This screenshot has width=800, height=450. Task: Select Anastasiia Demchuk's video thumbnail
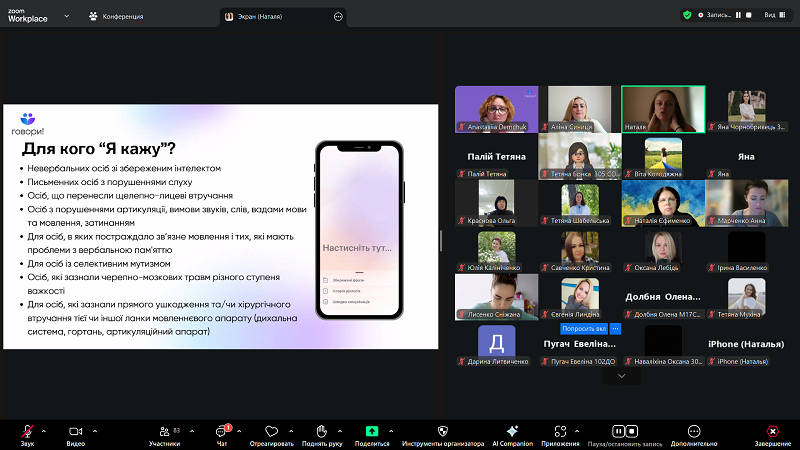point(496,108)
